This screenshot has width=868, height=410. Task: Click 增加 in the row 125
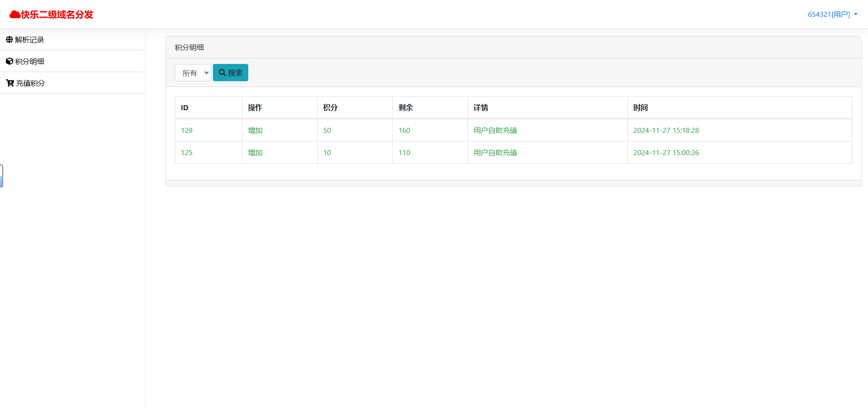click(255, 153)
